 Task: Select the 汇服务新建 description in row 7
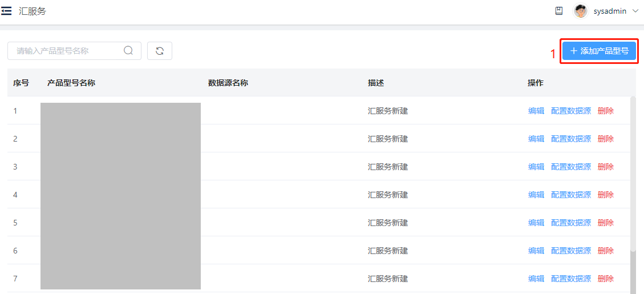(388, 279)
